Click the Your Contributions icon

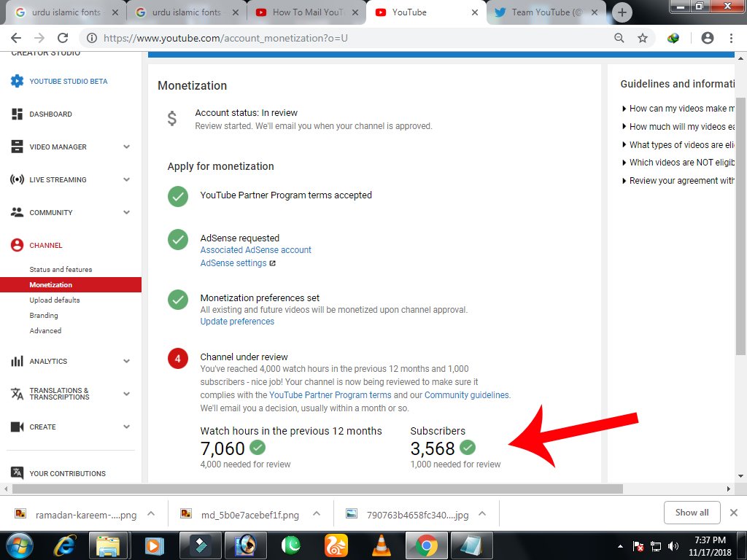pos(18,472)
